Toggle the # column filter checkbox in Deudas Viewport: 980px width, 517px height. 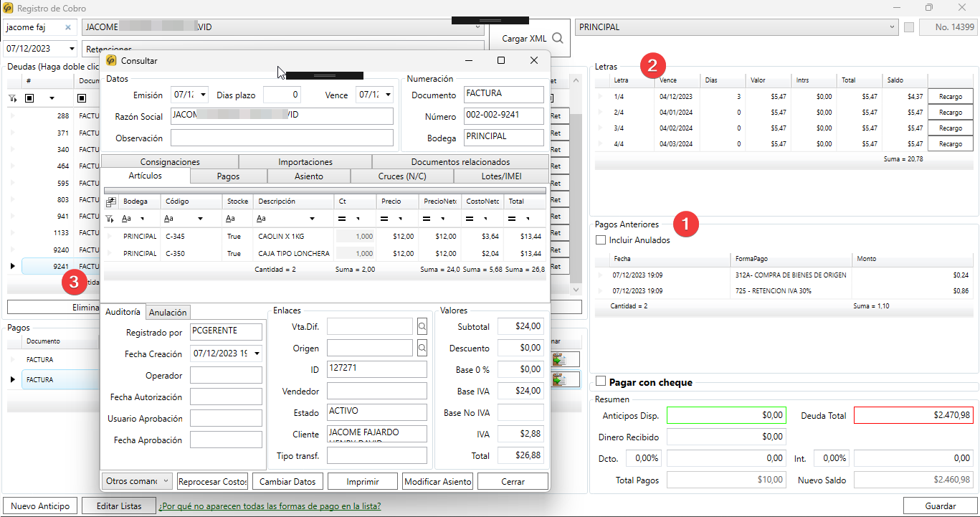point(29,98)
